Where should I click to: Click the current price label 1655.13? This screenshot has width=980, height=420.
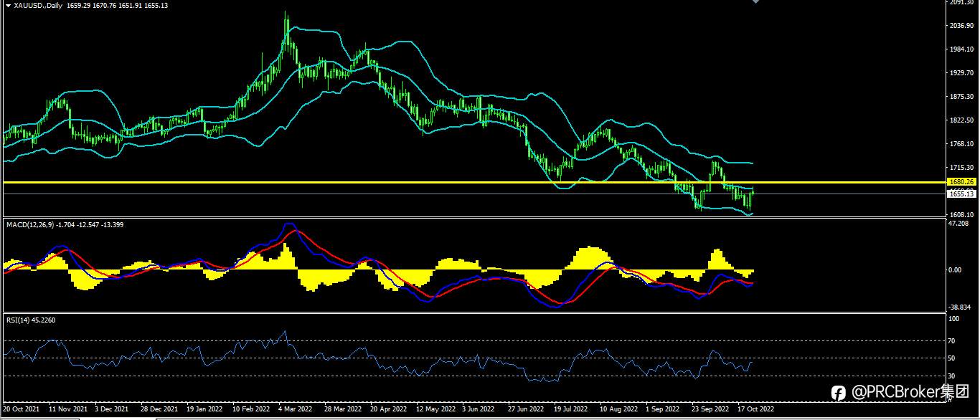point(960,194)
